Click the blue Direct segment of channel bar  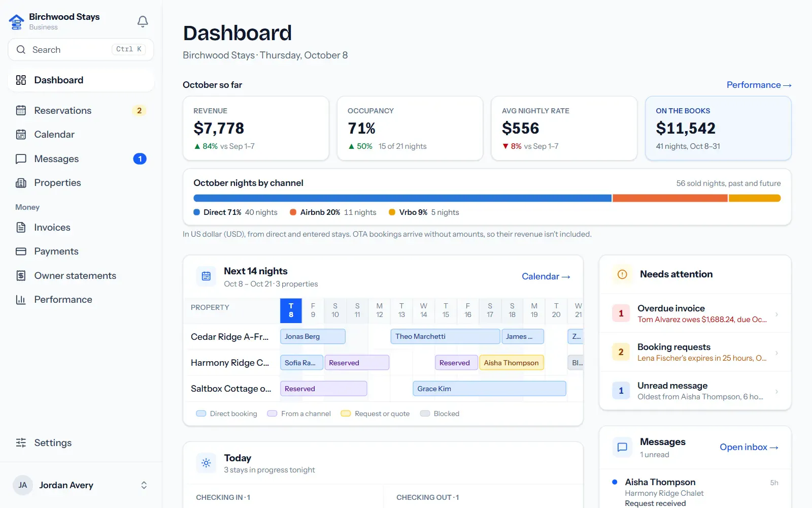(x=402, y=198)
